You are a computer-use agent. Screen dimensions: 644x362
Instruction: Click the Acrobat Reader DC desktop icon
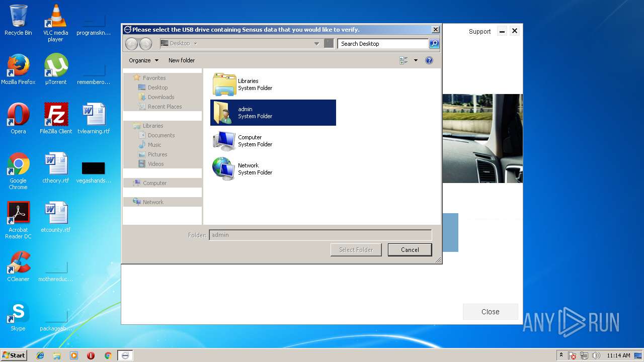[x=18, y=220]
